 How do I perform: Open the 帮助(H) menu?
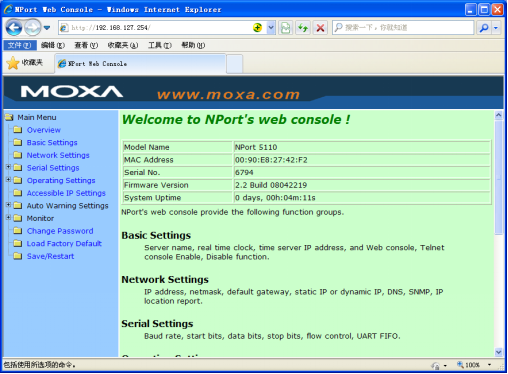[x=193, y=45]
